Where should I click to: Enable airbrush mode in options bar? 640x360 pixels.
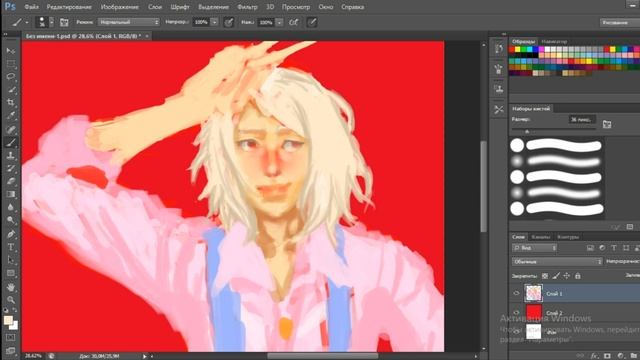point(293,22)
